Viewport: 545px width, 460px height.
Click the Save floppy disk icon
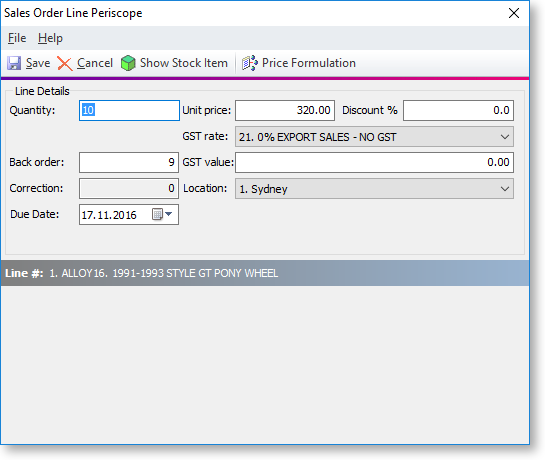coord(14,63)
